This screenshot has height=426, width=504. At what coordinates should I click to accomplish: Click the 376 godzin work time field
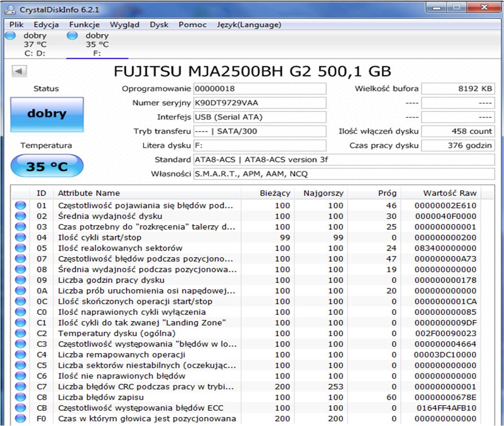point(458,145)
